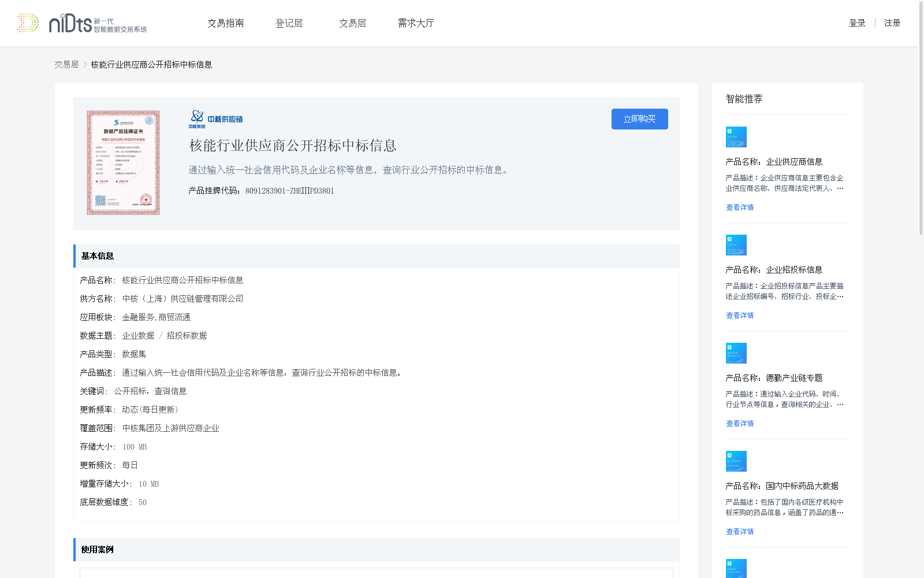The image size is (924, 578).
Task: Go to the 交易层 menu
Action: (352, 23)
